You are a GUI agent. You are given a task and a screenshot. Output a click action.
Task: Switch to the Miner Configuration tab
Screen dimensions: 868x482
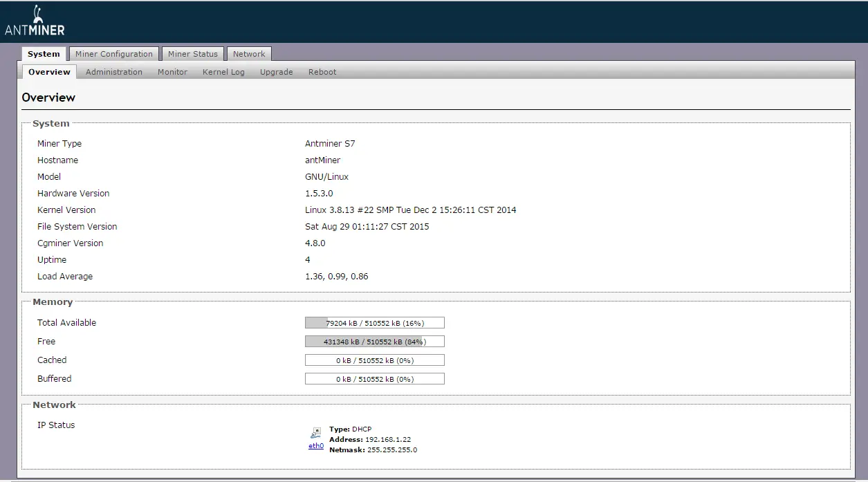click(114, 54)
